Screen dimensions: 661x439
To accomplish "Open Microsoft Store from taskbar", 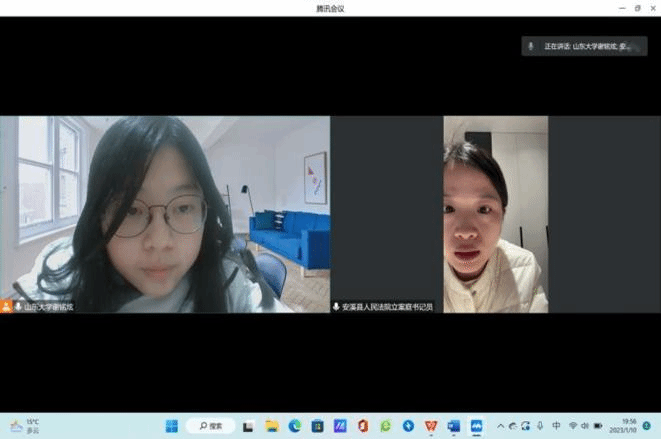I will click(x=317, y=426).
